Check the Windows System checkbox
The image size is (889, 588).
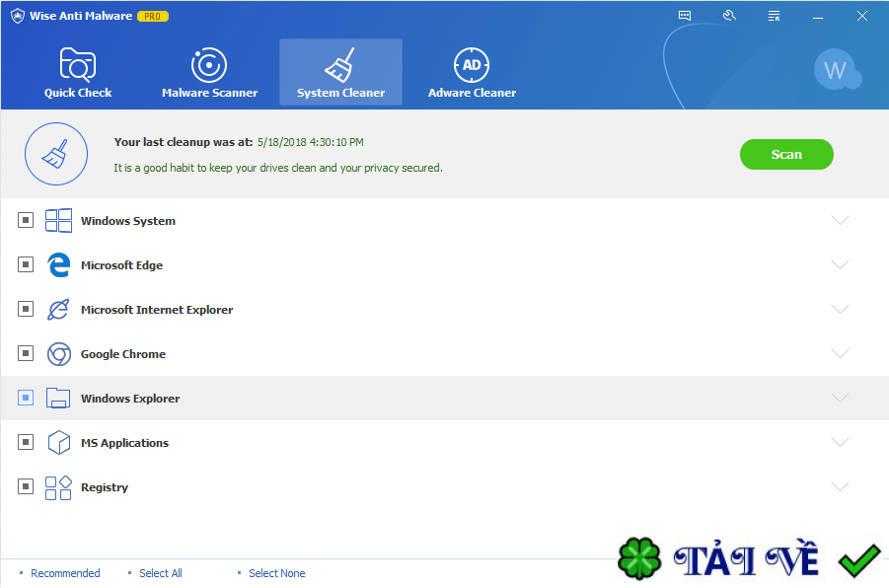pyautogui.click(x=26, y=220)
